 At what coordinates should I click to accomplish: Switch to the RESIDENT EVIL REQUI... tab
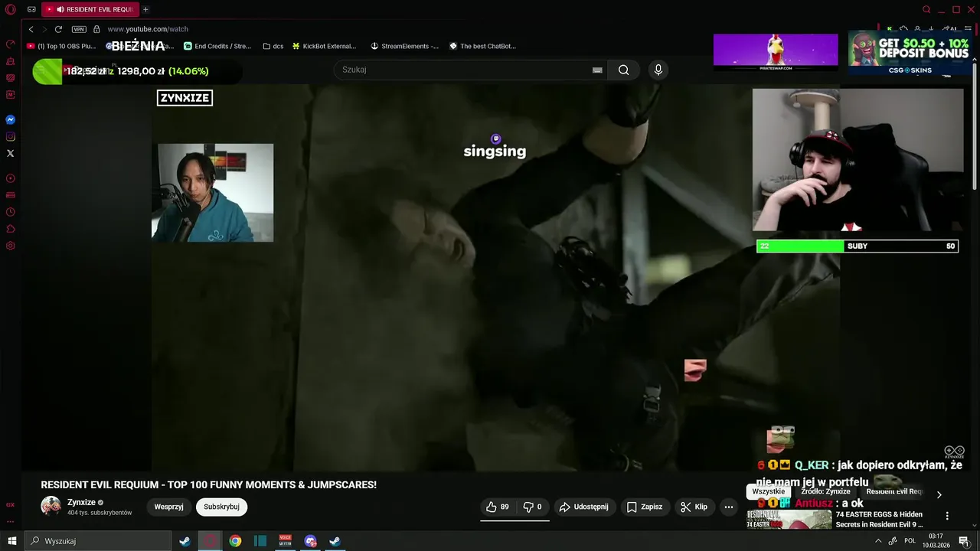[90, 9]
